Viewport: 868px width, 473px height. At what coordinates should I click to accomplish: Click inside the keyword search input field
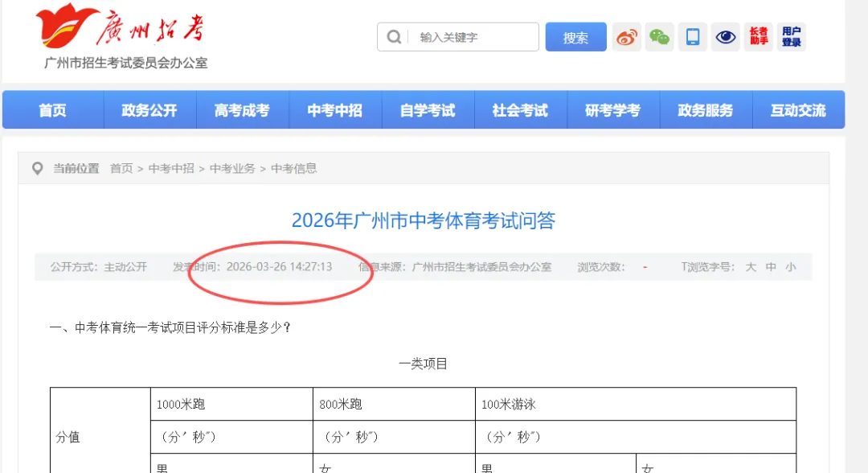[x=466, y=36]
